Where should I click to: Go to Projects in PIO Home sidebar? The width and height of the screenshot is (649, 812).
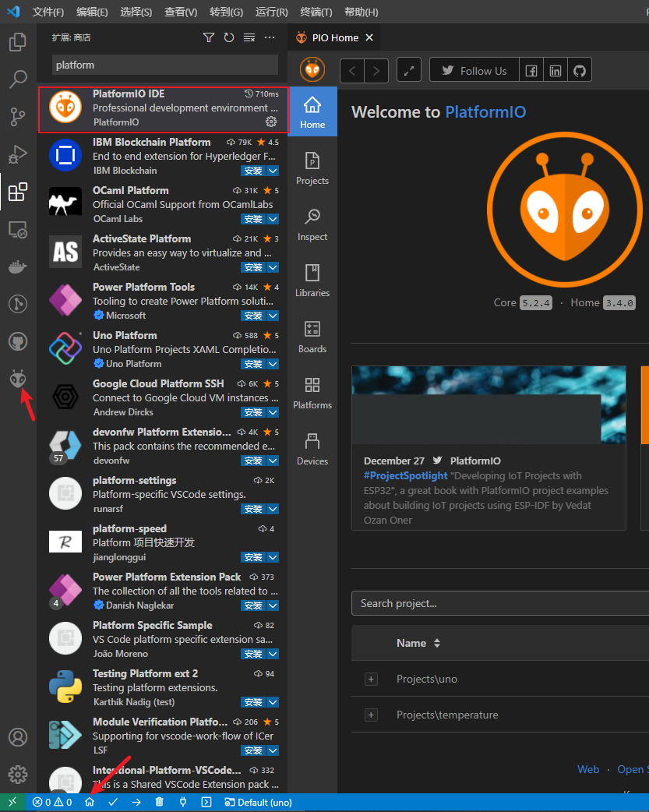pyautogui.click(x=312, y=169)
